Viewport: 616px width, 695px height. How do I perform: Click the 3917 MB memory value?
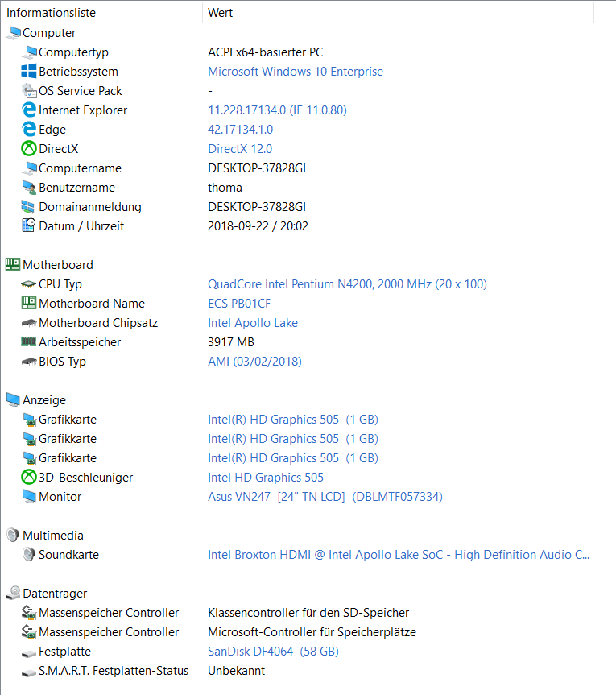coord(231,342)
